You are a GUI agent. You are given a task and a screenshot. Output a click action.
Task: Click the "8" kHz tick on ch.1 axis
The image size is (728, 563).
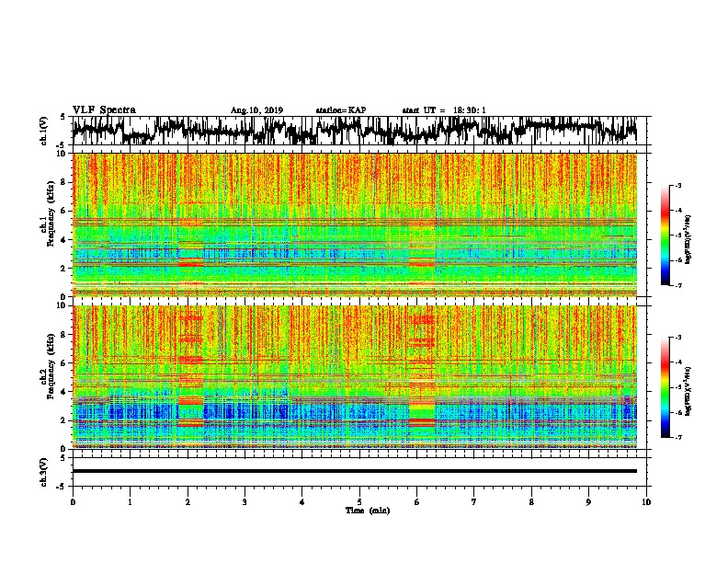(x=64, y=182)
